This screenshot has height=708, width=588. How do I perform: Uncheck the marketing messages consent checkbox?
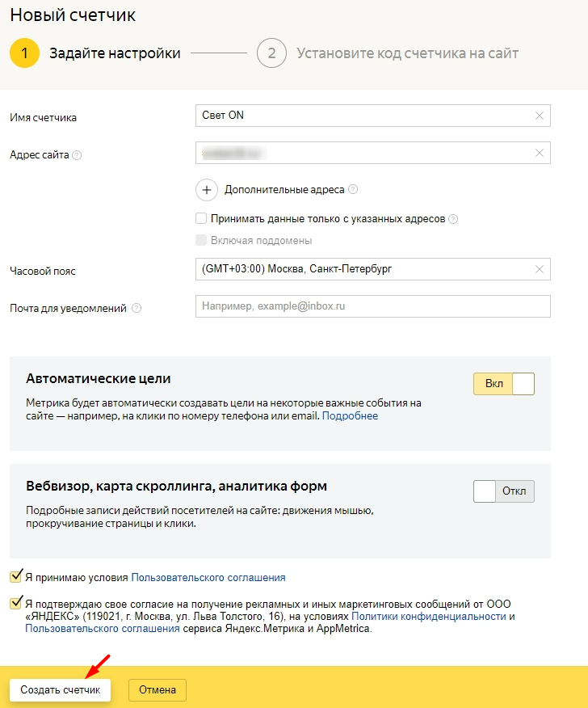[15, 603]
